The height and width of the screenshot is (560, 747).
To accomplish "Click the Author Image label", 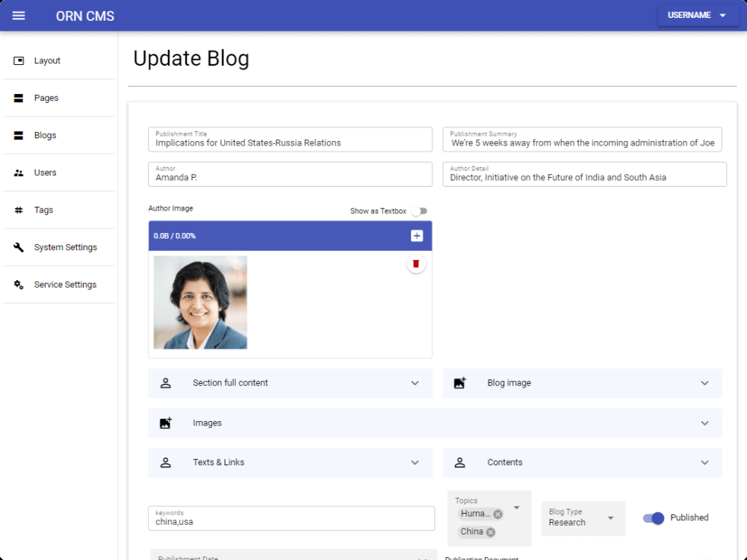I will [x=170, y=208].
